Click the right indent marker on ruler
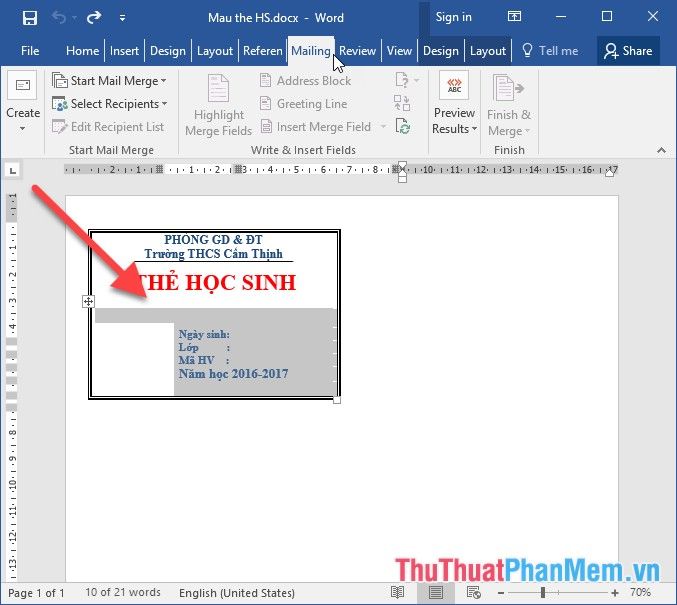Screen dimensions: 677x605 (609, 173)
